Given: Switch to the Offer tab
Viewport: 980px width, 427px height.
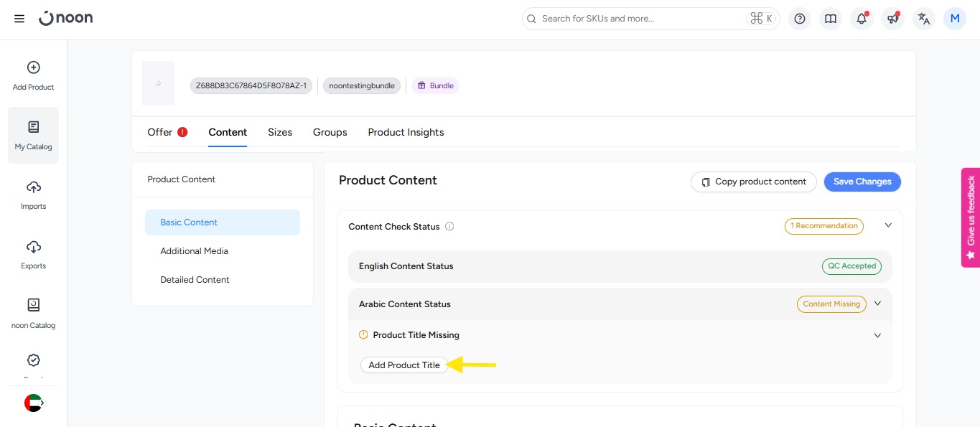Looking at the screenshot, I should click(x=160, y=132).
